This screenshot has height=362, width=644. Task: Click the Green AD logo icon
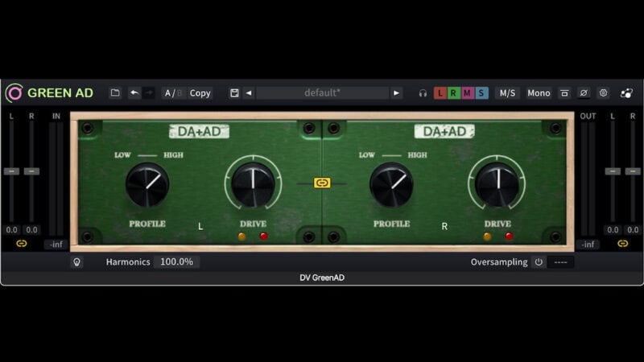pos(14,93)
